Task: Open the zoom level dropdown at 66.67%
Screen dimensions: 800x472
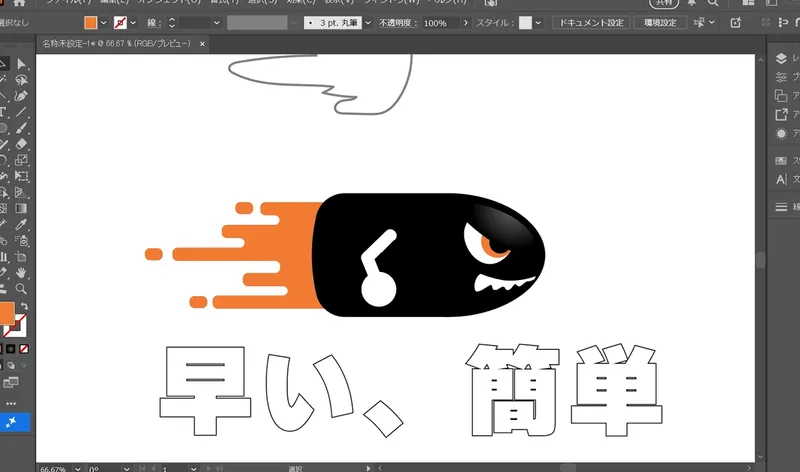Action: point(78,467)
